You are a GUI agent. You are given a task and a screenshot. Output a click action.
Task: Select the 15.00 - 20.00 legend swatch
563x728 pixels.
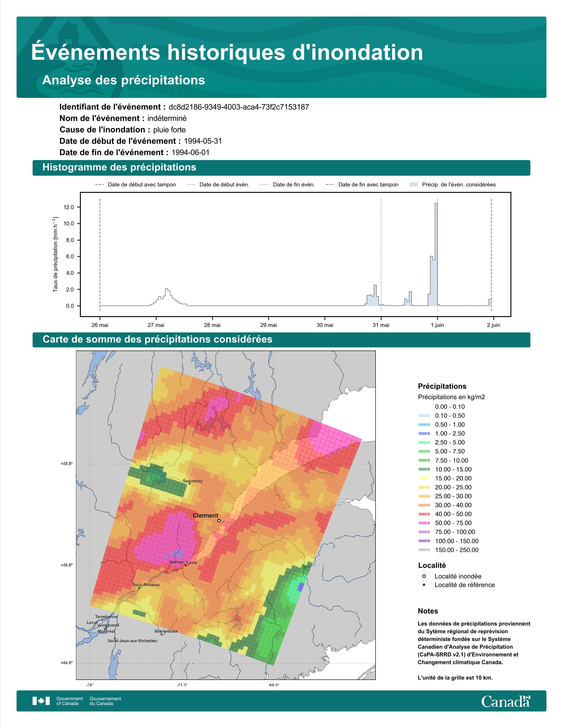424,478
